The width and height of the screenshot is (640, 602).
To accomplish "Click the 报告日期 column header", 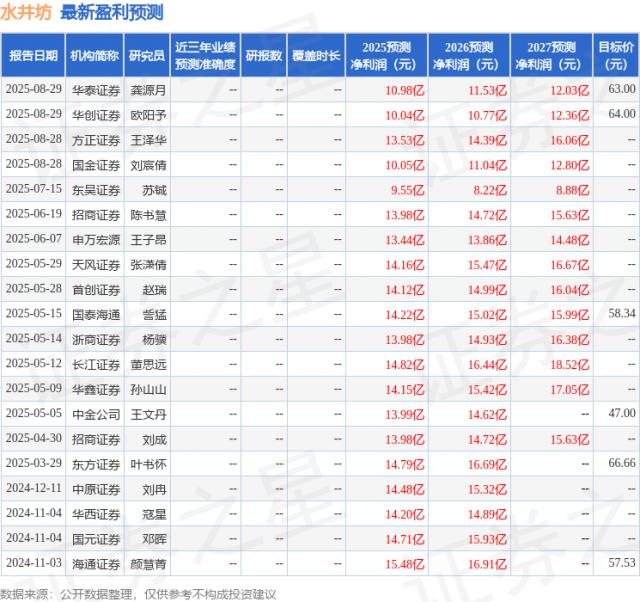I will point(33,56).
